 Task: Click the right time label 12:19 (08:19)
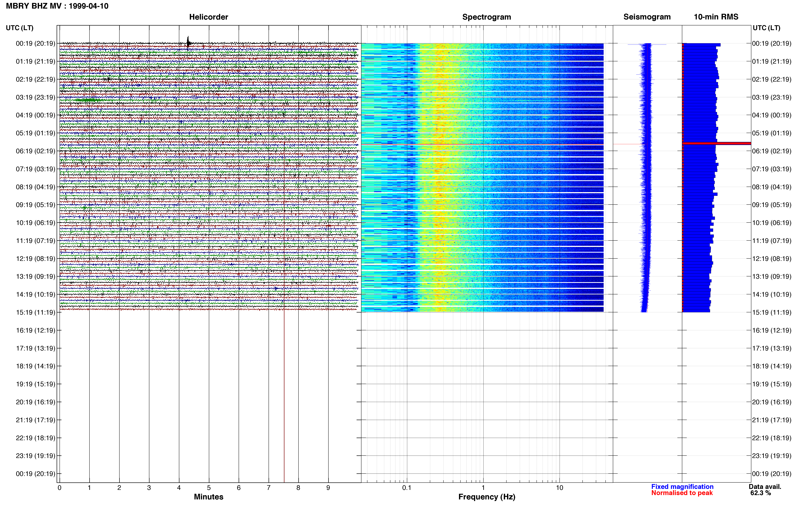tap(772, 259)
